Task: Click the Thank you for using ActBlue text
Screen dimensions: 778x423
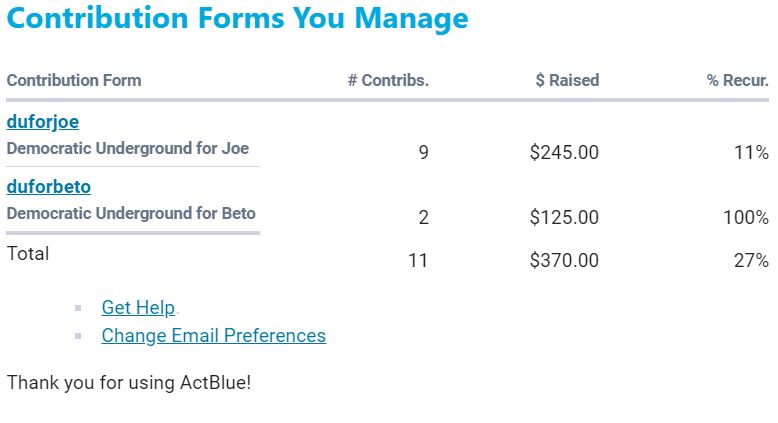Action: click(129, 382)
